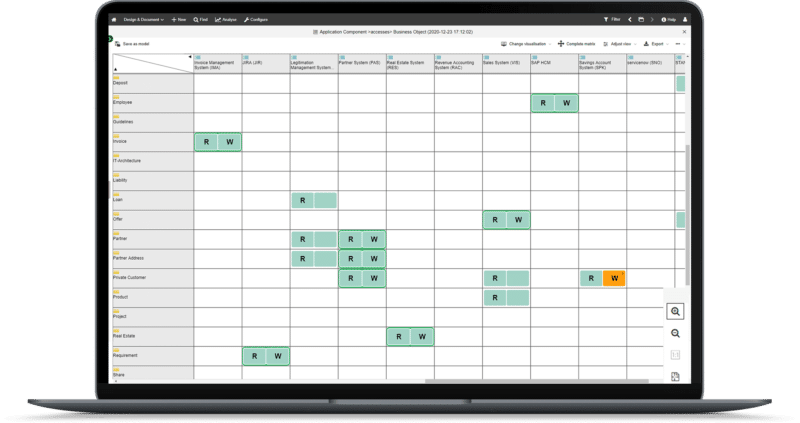
Task: Click the zoom in magnifier icon
Action: [x=676, y=312]
